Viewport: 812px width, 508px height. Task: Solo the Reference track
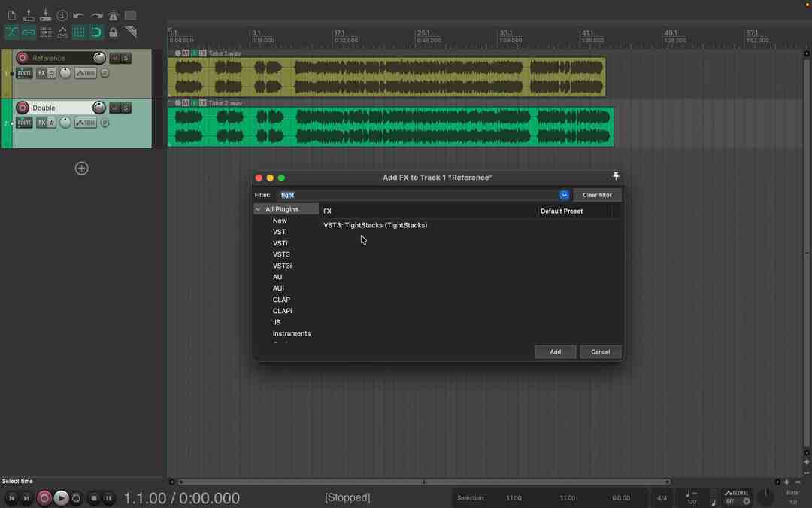coord(126,58)
